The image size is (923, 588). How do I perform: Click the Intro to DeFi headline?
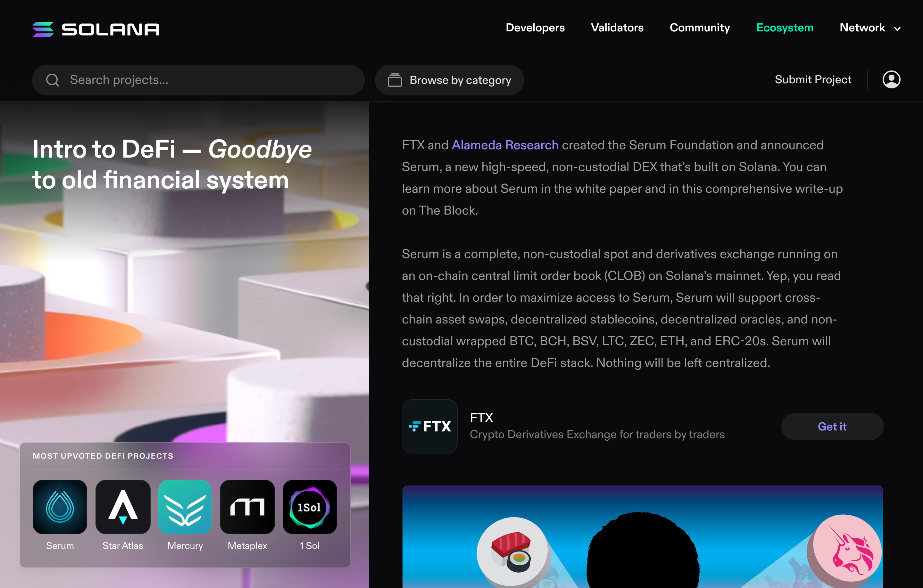pyautogui.click(x=172, y=164)
